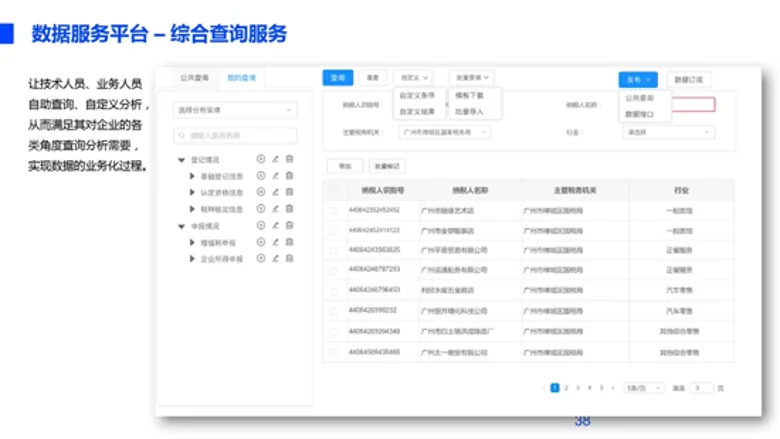780x439 pixels.
Task: Open the page size dropdown
Action: (644, 388)
